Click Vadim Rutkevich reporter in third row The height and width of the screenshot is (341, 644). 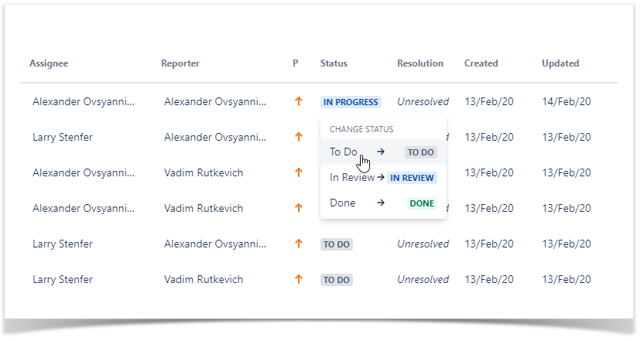coord(204,172)
